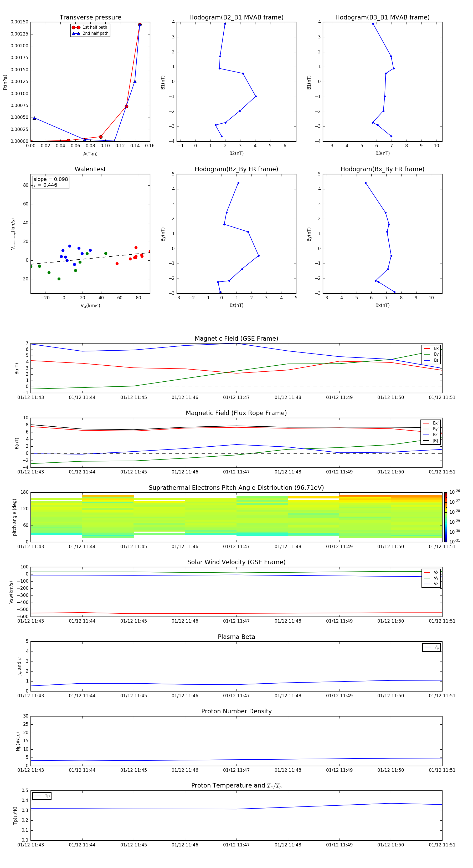Click the 'r = 0.446' annotation
The image size is (473, 868).
coord(45,185)
